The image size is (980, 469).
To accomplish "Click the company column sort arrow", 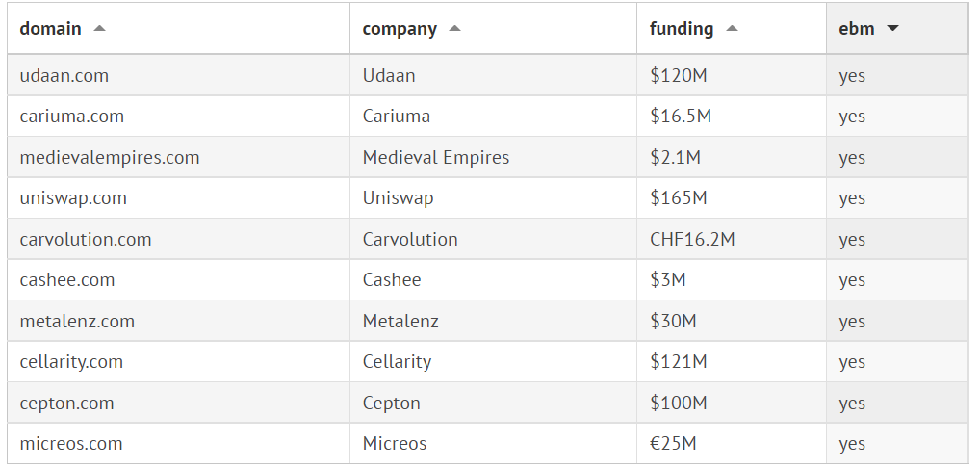I will tap(454, 29).
